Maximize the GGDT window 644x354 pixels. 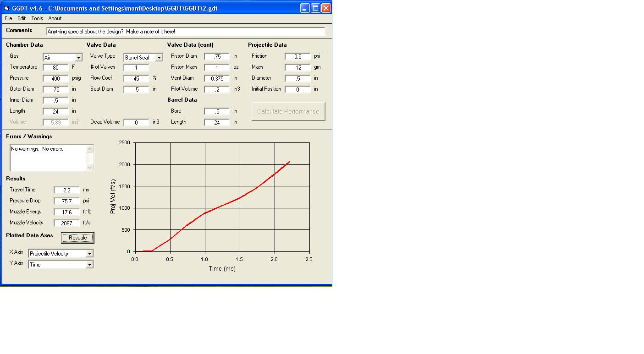(x=315, y=8)
